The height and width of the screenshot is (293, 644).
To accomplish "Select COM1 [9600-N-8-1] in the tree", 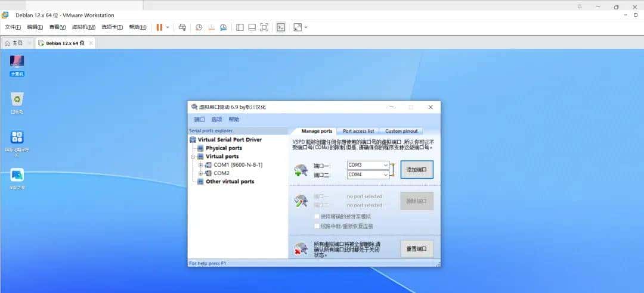I will click(x=238, y=165).
